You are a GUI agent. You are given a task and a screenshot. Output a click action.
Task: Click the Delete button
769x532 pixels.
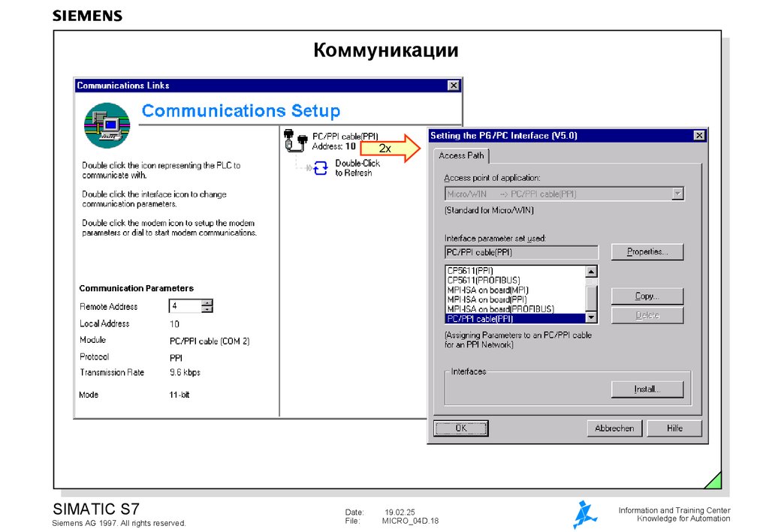coord(647,315)
